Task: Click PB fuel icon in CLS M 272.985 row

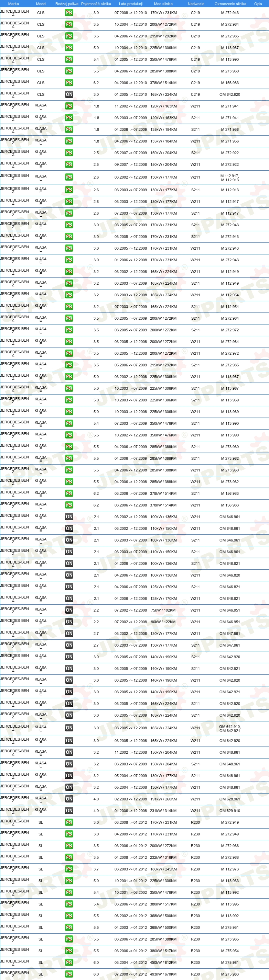Action: [69, 36]
